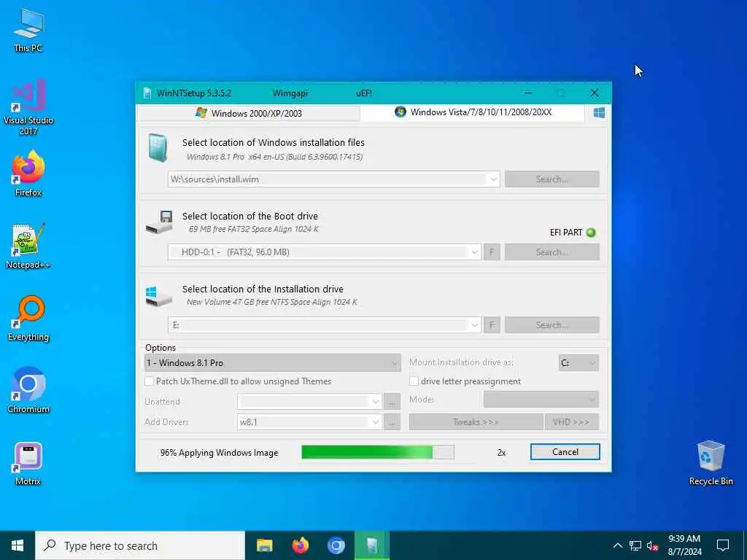This screenshot has width=747, height=560.
Task: Open Notepad++ desktop shortcut
Action: coord(28,246)
